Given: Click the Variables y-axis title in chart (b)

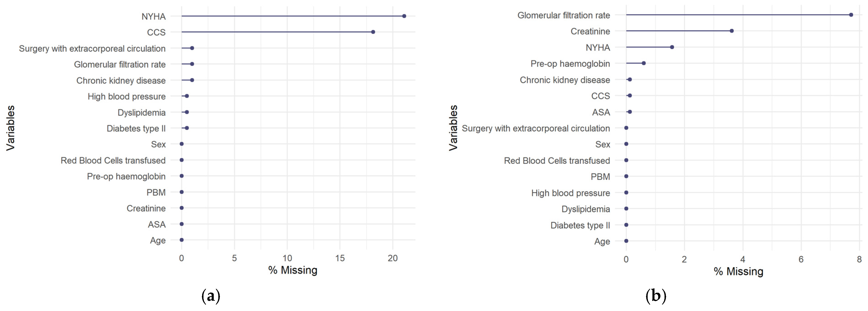Looking at the screenshot, I should pyautogui.click(x=453, y=128).
